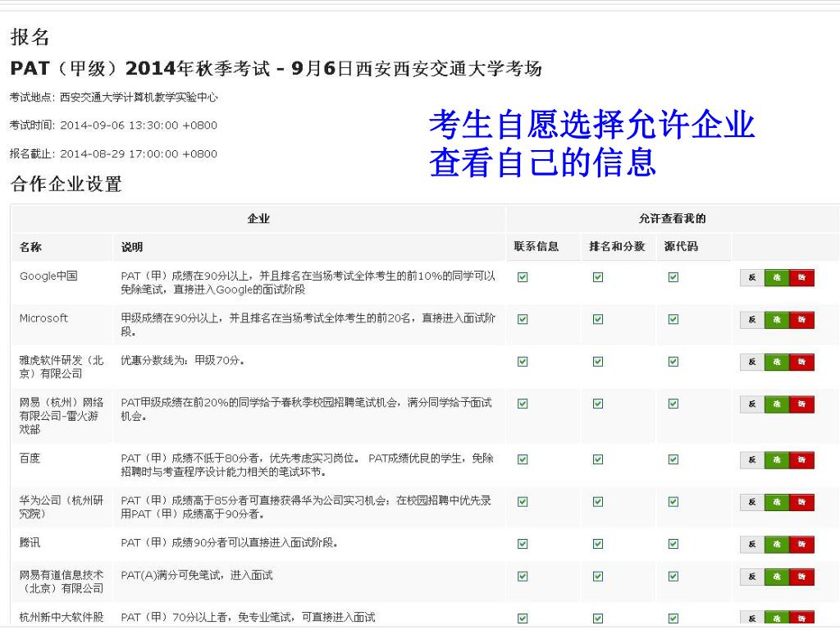Toggle 百度 联系信息 checkbox

click(523, 459)
